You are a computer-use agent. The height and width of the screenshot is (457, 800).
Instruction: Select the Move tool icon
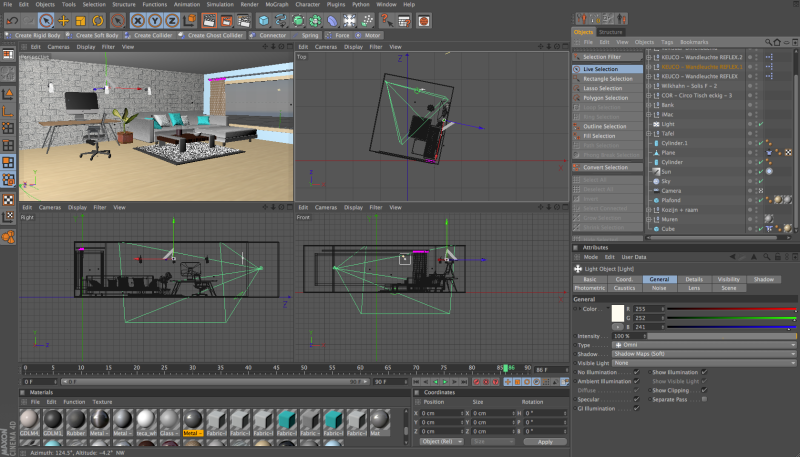click(x=64, y=19)
